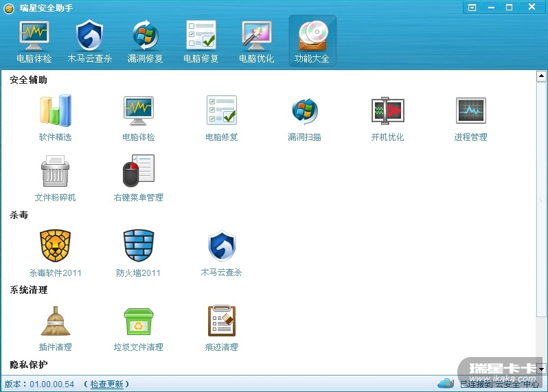Open the 电脑体检 tab in top toolbar

pos(34,42)
